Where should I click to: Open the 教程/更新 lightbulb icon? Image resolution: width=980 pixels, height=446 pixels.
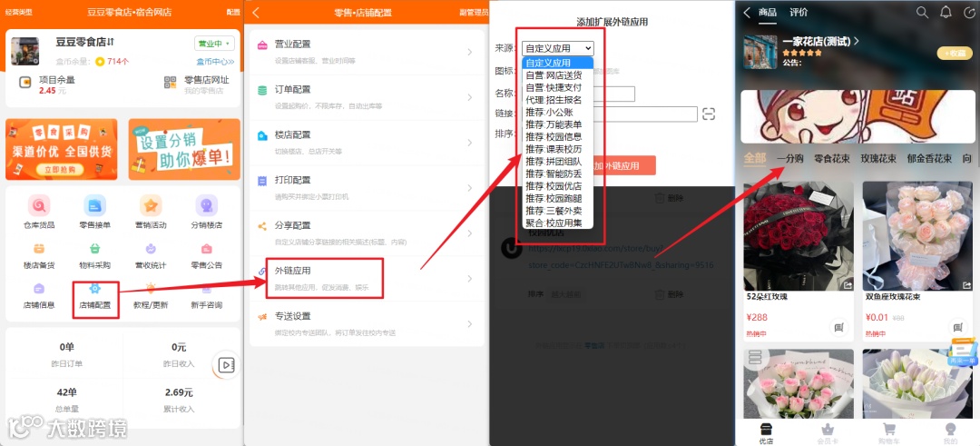(x=151, y=289)
